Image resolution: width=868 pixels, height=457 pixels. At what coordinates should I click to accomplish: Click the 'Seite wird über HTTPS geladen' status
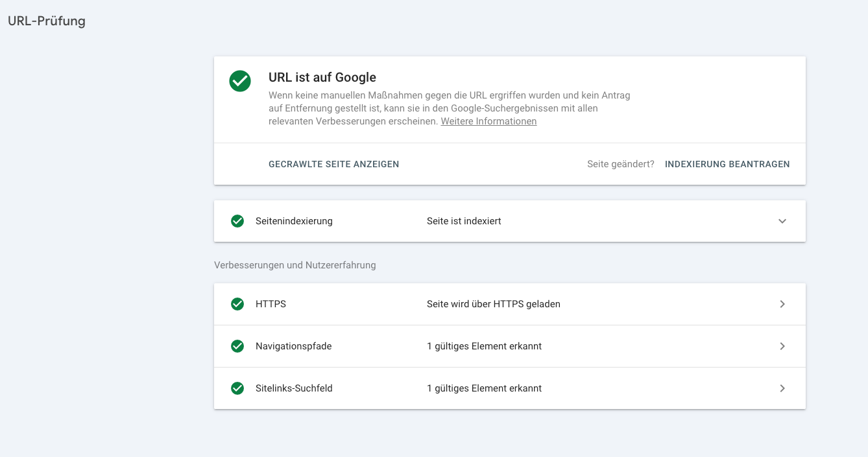pyautogui.click(x=493, y=304)
